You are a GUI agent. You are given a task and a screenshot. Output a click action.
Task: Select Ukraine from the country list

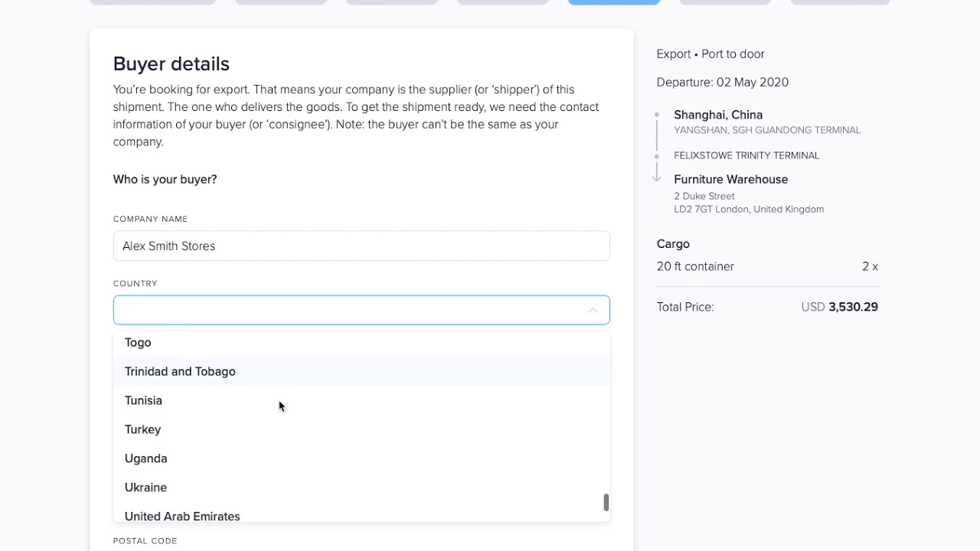(145, 487)
